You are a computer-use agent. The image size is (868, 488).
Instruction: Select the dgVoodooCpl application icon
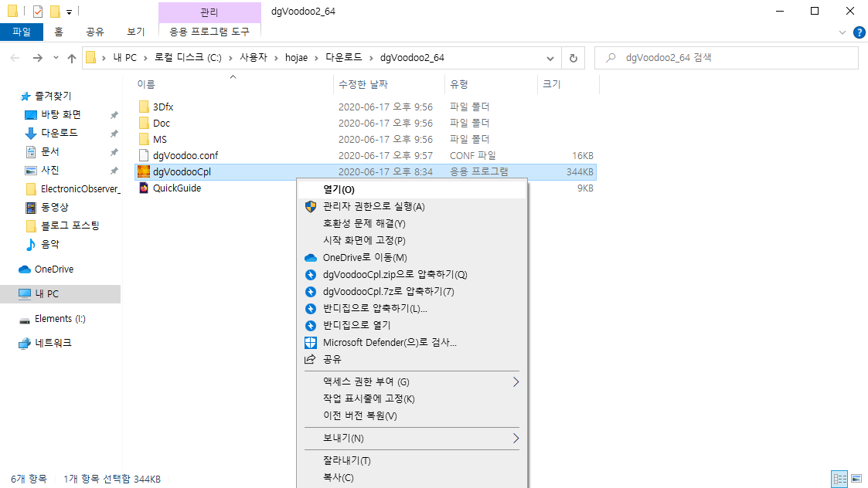pos(144,171)
